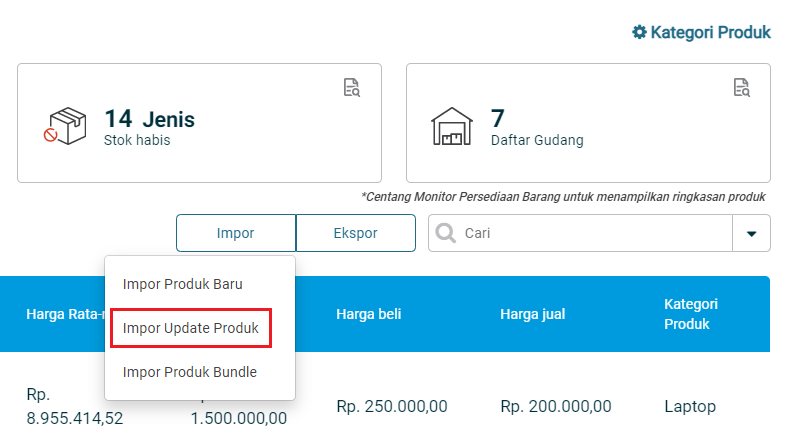Image resolution: width=806 pixels, height=446 pixels.
Task: Focus the Cari search field
Action: (580, 233)
